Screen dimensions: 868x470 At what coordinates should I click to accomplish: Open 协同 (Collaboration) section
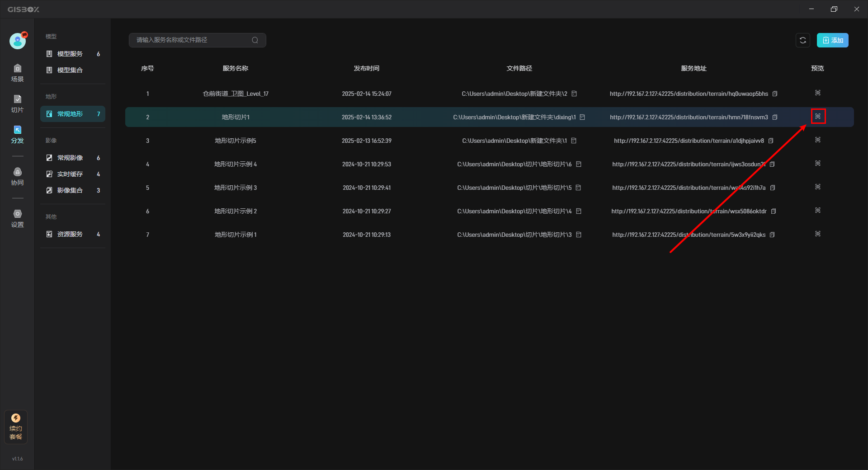pos(17,177)
